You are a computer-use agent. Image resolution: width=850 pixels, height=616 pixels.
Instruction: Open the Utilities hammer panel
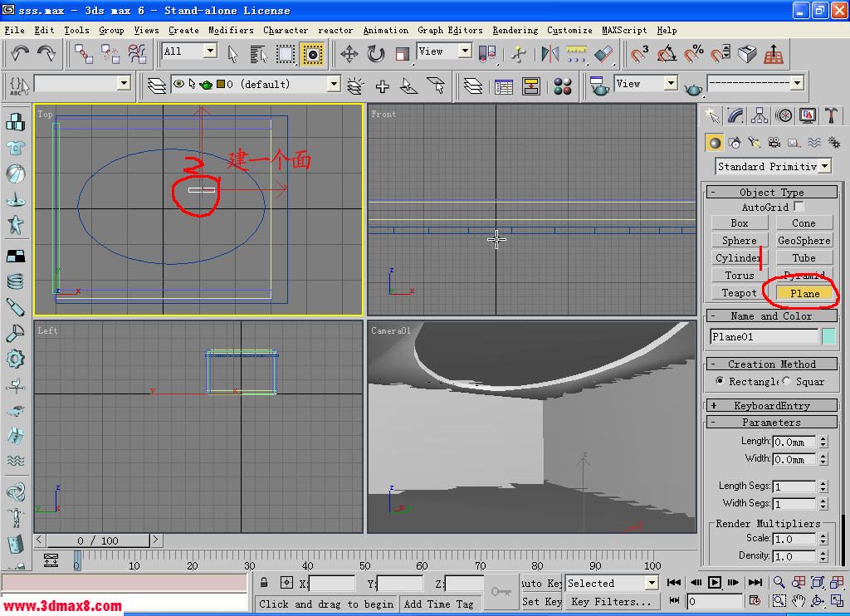point(831,115)
